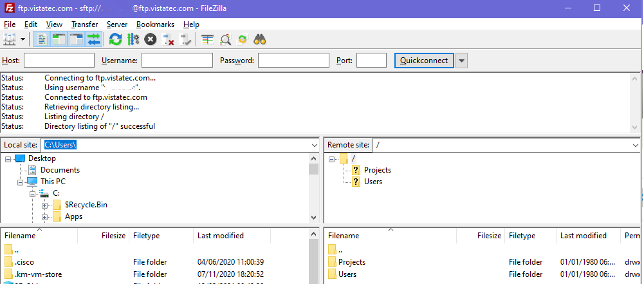Click the Quickconnect button

pyautogui.click(x=424, y=61)
